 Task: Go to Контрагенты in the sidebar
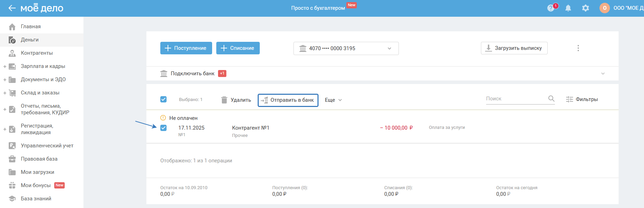37,53
